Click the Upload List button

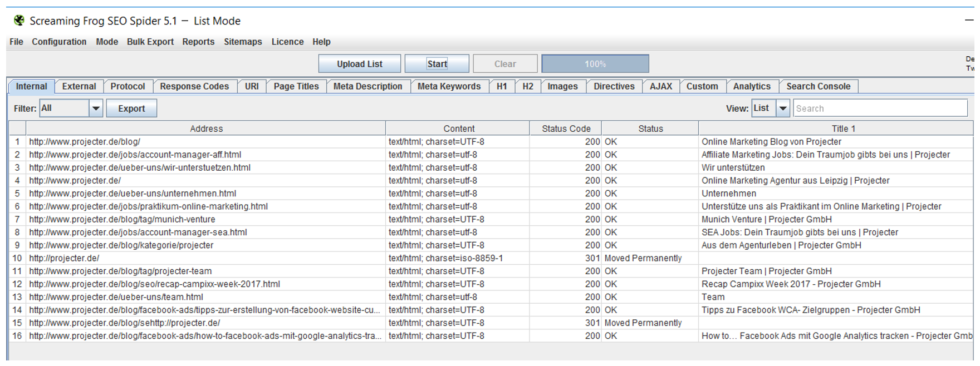coord(359,64)
